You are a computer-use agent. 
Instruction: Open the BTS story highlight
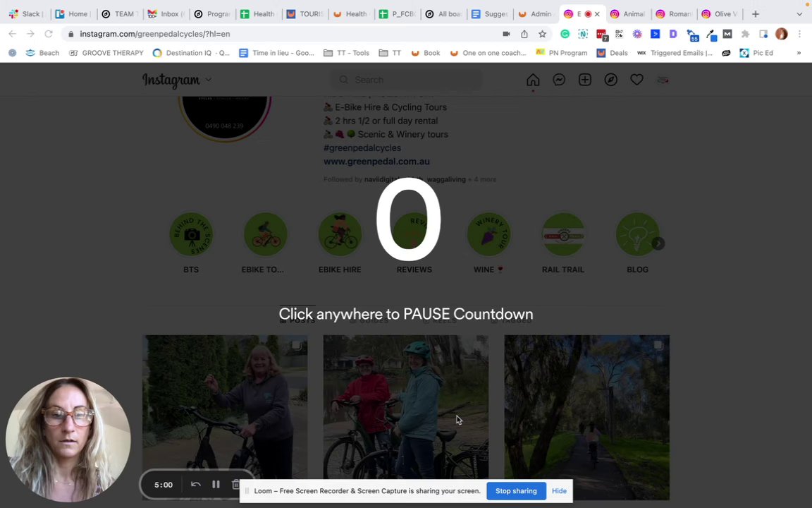click(x=191, y=234)
